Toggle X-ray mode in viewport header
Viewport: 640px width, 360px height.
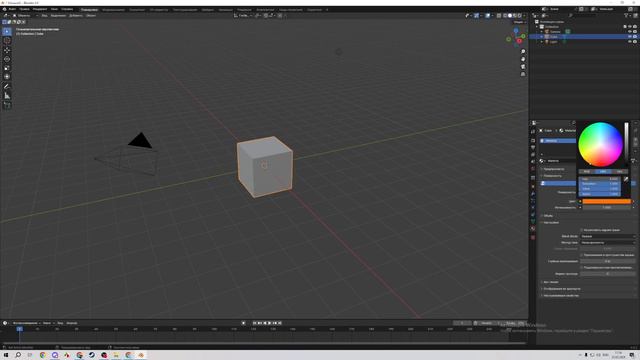tap(499, 16)
